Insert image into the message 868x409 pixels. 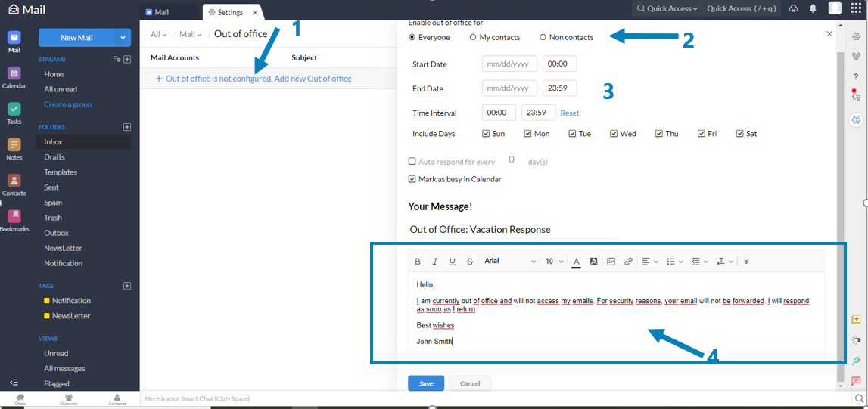tap(611, 262)
